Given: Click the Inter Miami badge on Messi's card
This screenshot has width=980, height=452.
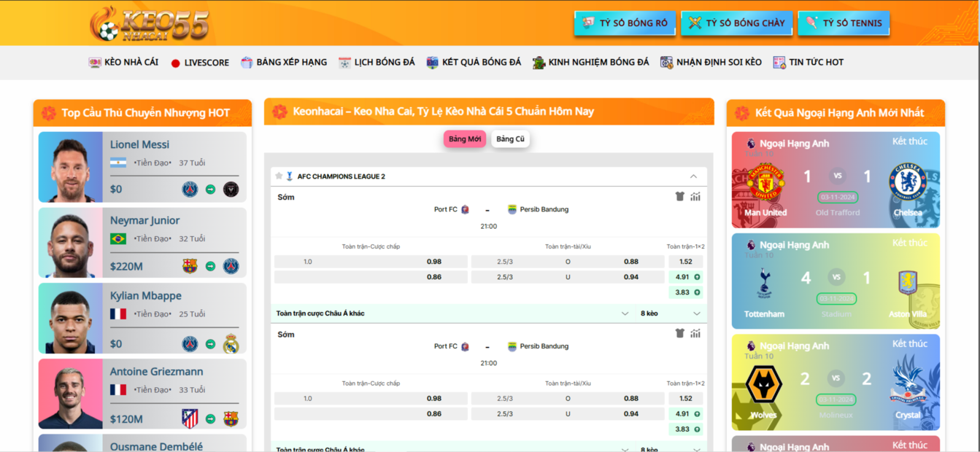Looking at the screenshot, I should click(x=231, y=190).
